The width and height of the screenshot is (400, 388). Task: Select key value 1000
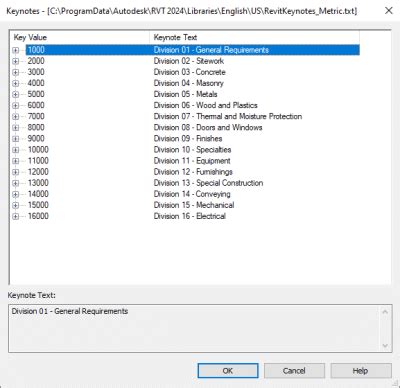[36, 50]
